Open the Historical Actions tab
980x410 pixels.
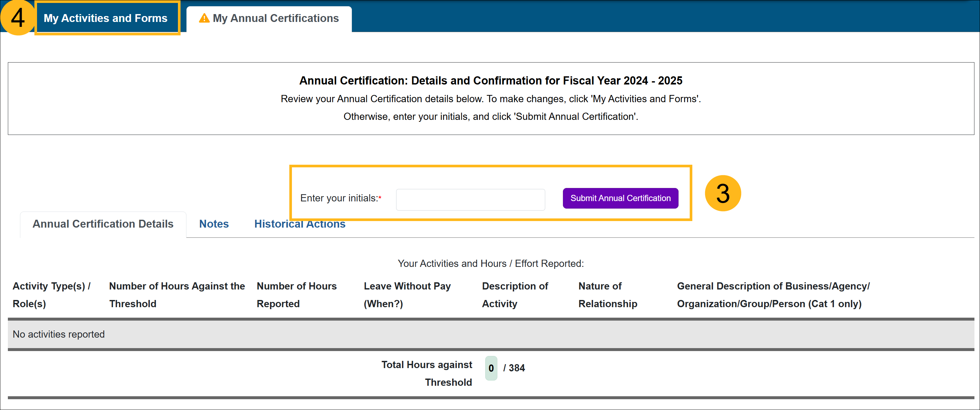pos(299,224)
